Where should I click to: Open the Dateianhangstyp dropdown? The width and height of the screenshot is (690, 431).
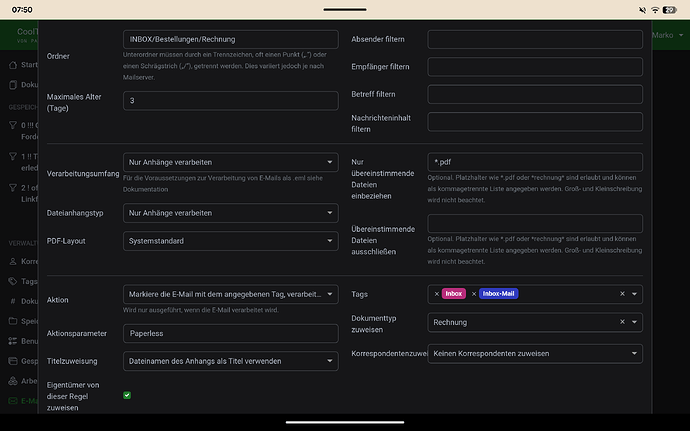tap(231, 213)
